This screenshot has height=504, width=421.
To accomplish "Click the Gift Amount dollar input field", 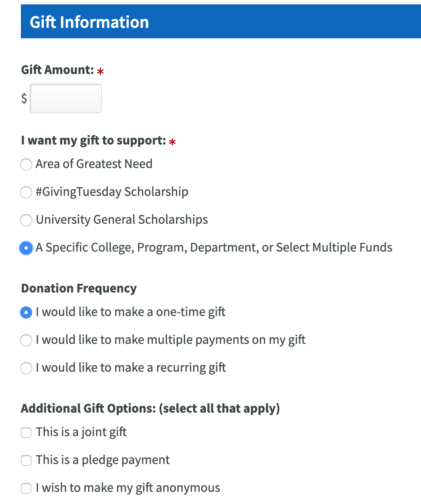I will point(66,99).
